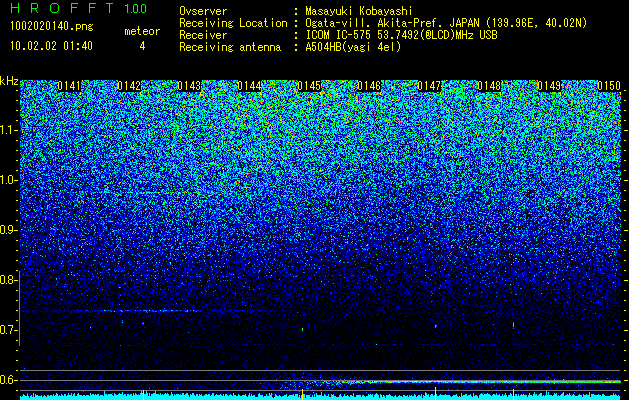Click the 0.8 kHz axis label
The height and width of the screenshot is (400, 629).
click(x=8, y=280)
